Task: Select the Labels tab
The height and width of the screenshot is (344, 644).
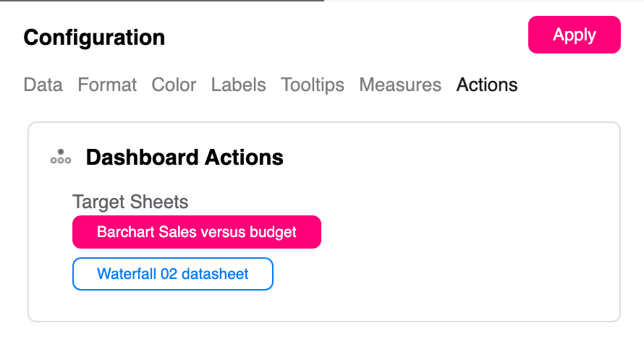Action: tap(238, 85)
